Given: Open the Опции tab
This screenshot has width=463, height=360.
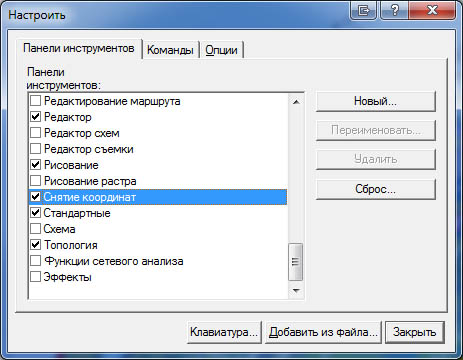Looking at the screenshot, I should point(221,50).
